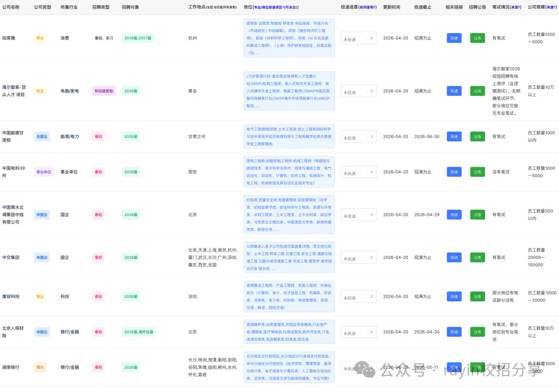Open the 如何使用? link in 投递进度 header
This screenshot has height=392, width=559.
coord(367,7)
